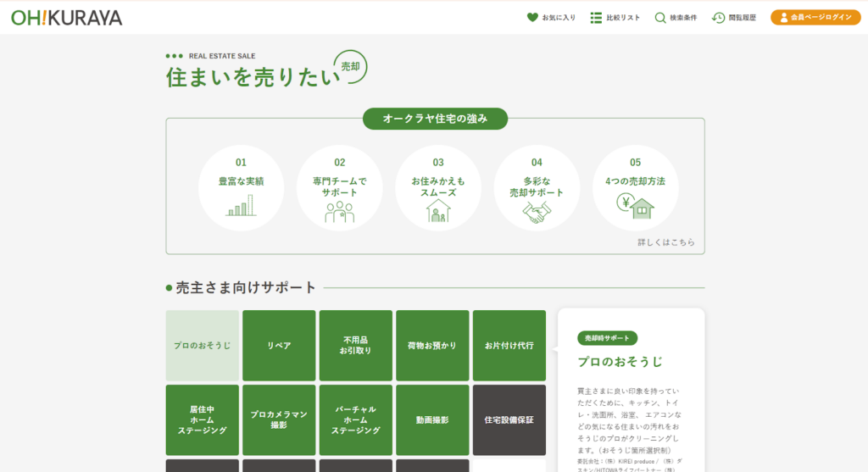Select the リペア tile
The image size is (868, 472).
279,345
